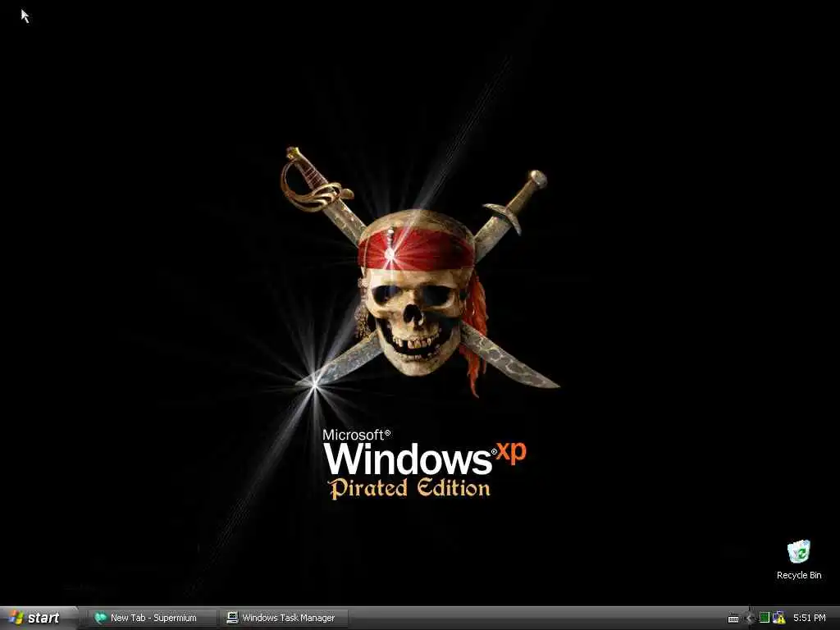Click the keyboard icon in the tray
Image resolution: width=840 pixels, height=630 pixels.
click(733, 619)
